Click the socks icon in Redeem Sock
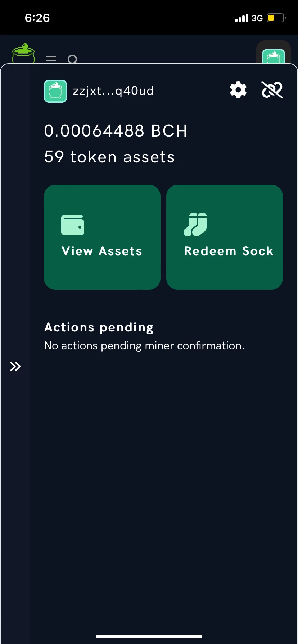 (x=195, y=225)
